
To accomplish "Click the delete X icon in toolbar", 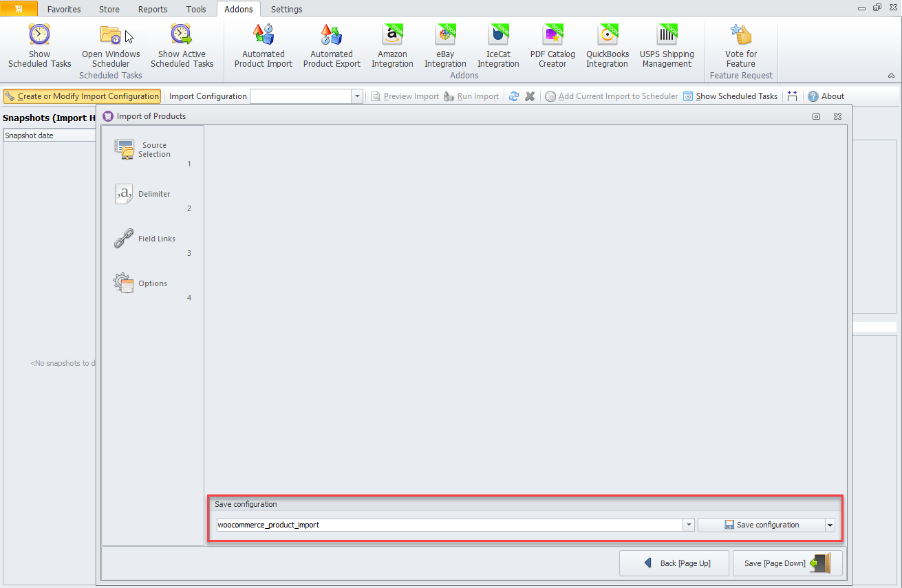I will coord(530,96).
